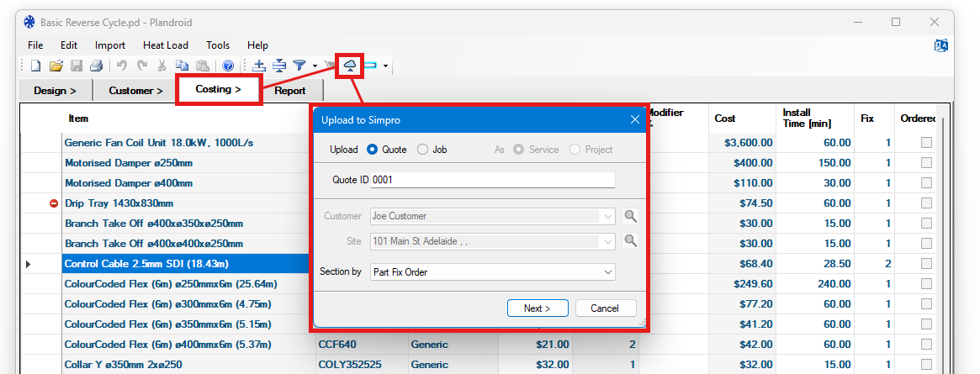Click the Paste clipboard icon

tap(202, 65)
